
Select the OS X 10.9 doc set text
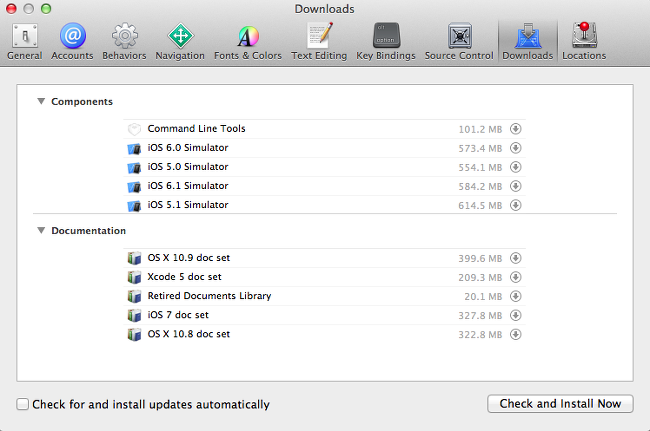tap(189, 258)
